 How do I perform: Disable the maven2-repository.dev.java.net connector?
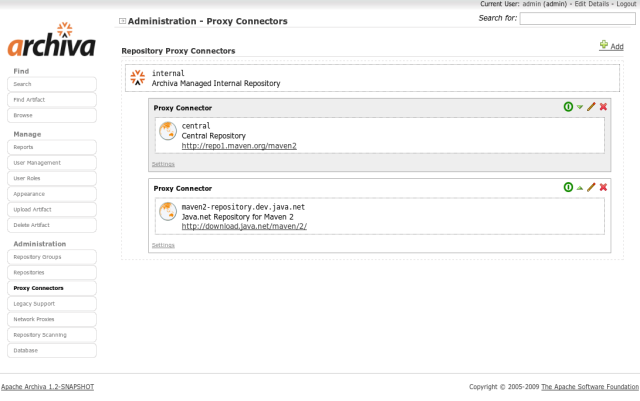click(568, 187)
